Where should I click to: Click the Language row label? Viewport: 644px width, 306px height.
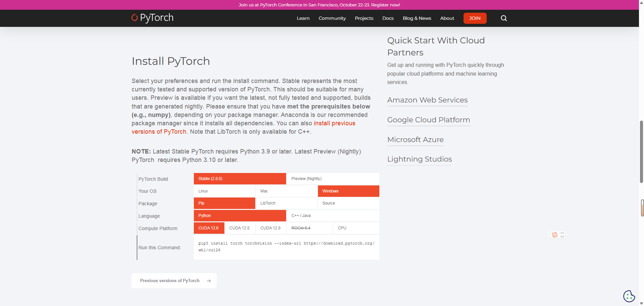[x=149, y=216]
